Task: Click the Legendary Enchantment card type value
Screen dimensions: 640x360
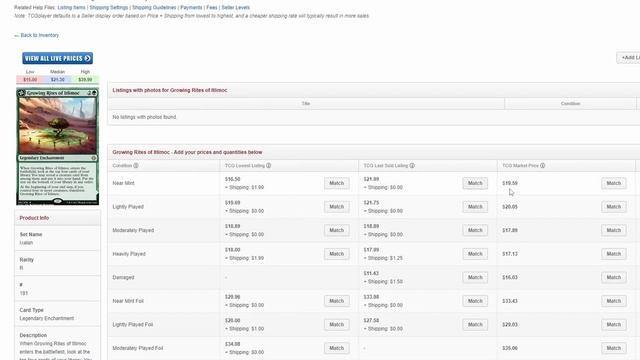Action: click(47, 318)
